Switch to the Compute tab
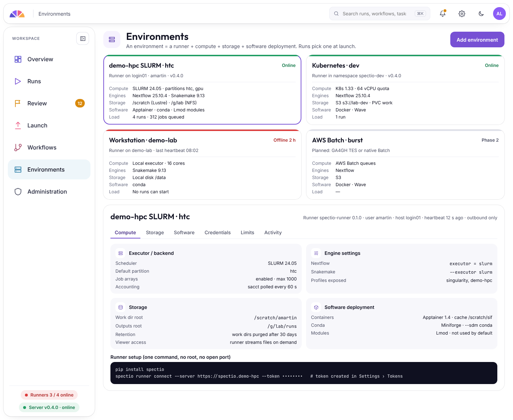Screen dimensions: 513x420 (x=125, y=232)
